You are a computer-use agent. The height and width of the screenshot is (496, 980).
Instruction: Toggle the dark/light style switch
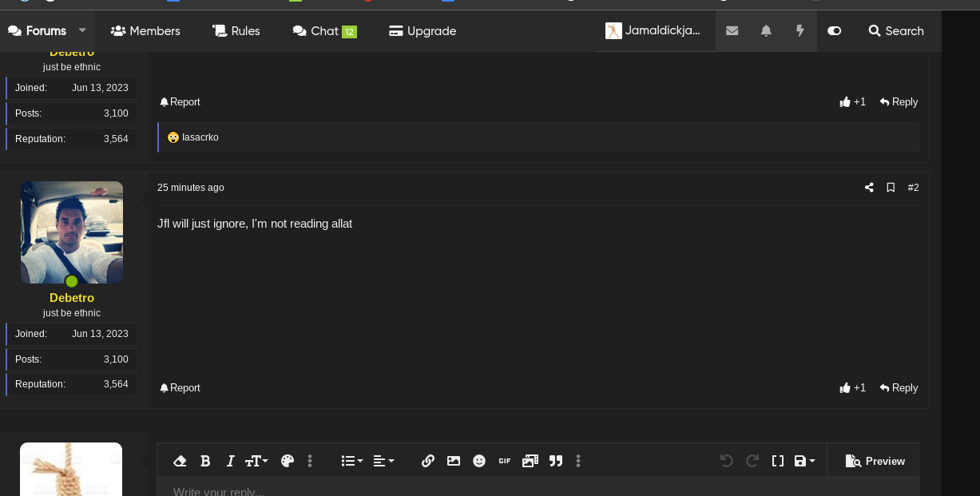[835, 31]
